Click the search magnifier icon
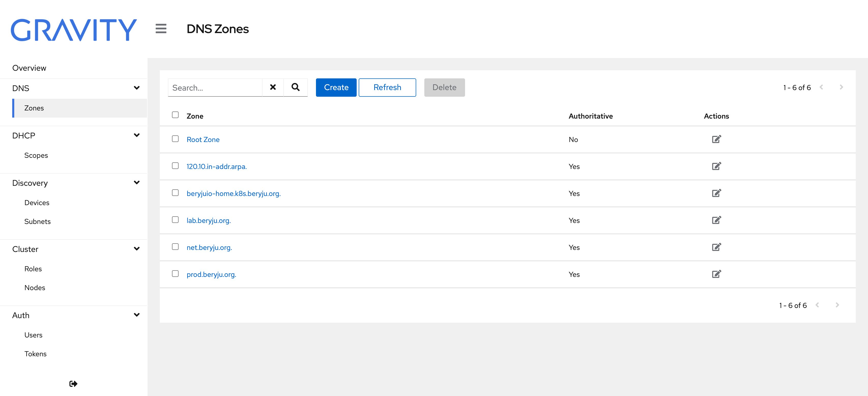This screenshot has height=396, width=868. click(295, 87)
